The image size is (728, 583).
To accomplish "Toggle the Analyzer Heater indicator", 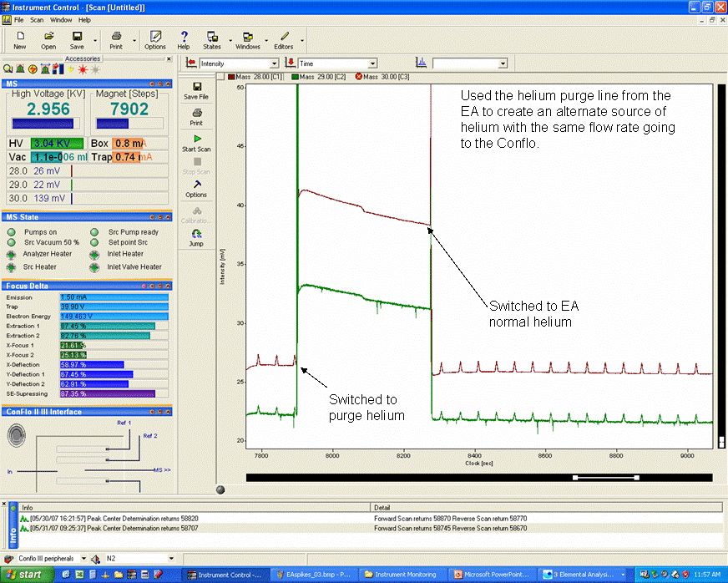I will pos(11,254).
